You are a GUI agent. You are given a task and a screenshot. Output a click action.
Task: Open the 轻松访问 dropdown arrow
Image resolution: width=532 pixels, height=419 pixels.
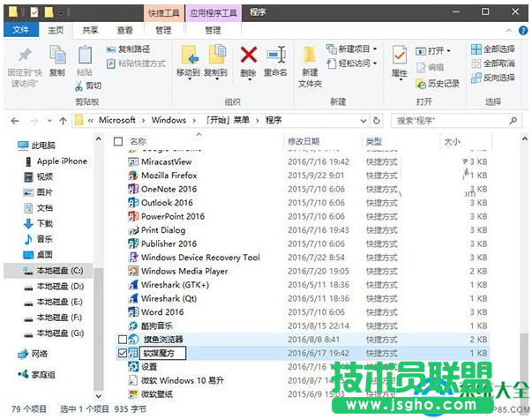pos(375,64)
